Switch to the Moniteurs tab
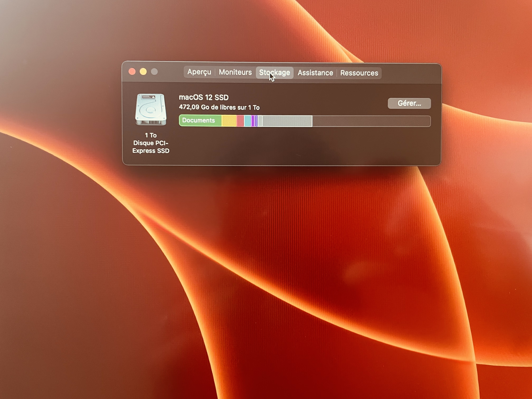 (235, 72)
